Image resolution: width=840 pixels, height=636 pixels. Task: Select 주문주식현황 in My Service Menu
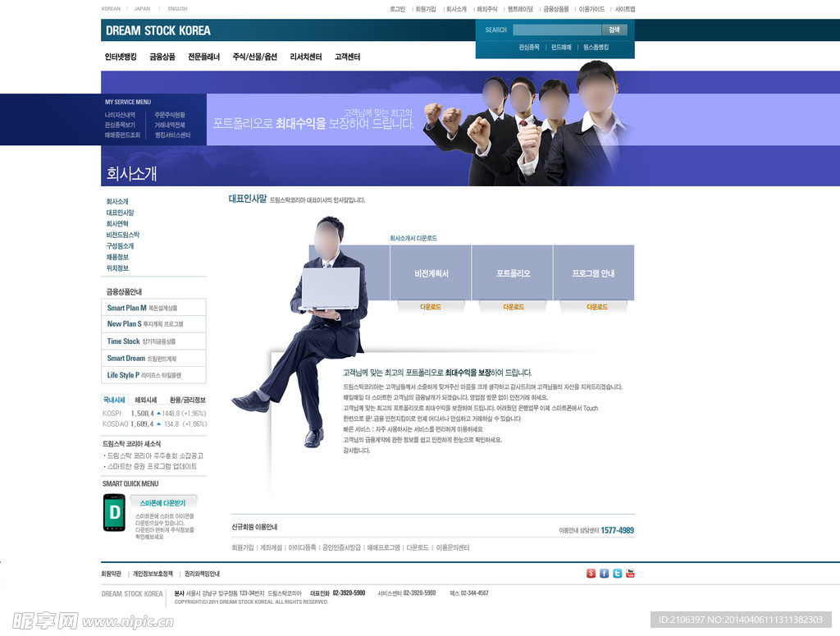click(170, 115)
